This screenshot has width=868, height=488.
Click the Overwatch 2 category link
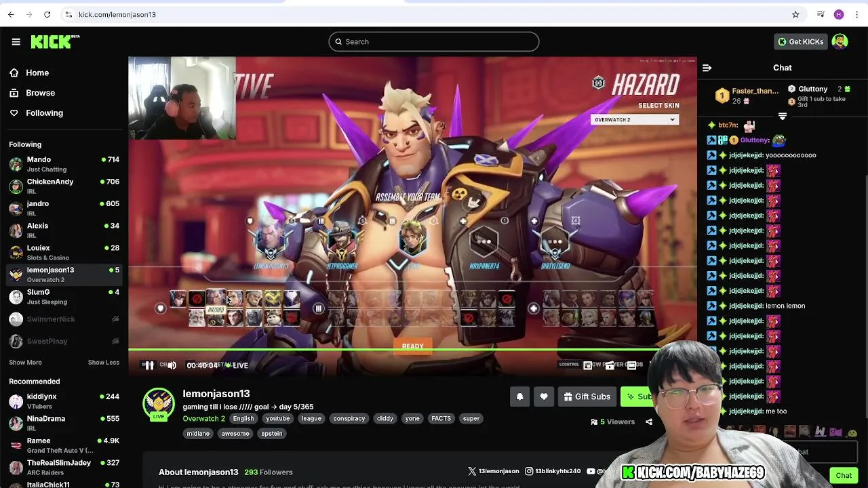coord(203,419)
